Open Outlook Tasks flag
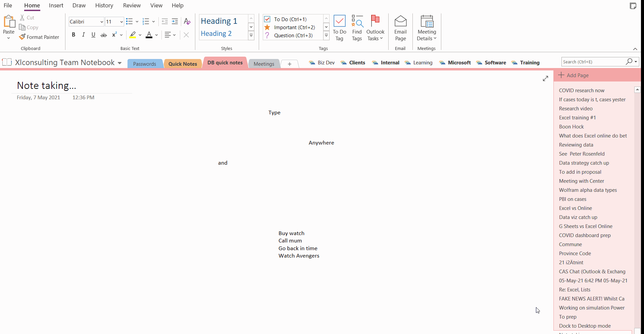This screenshot has height=334, width=644. (375, 21)
